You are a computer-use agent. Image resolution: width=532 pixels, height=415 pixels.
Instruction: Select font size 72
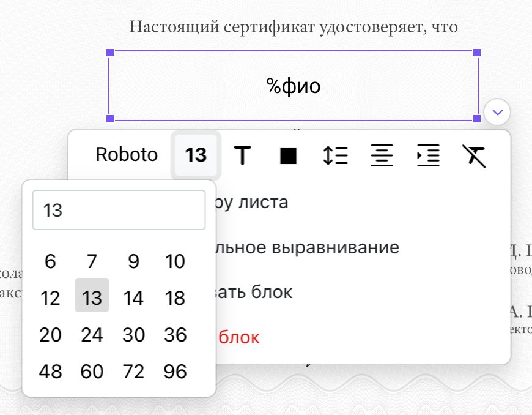pyautogui.click(x=133, y=371)
